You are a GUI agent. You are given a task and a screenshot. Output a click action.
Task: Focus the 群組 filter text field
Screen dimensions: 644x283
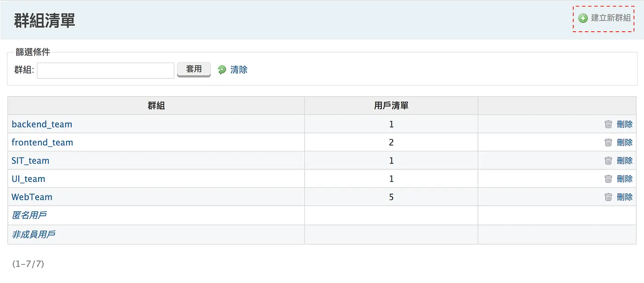coord(105,70)
